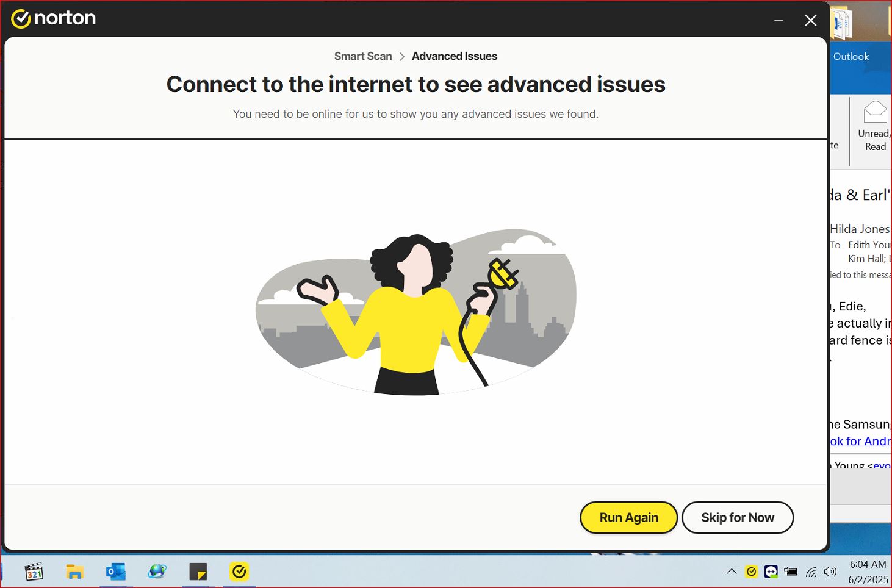892x588 pixels.
Task: Show hidden system tray icons
Action: coord(732,572)
